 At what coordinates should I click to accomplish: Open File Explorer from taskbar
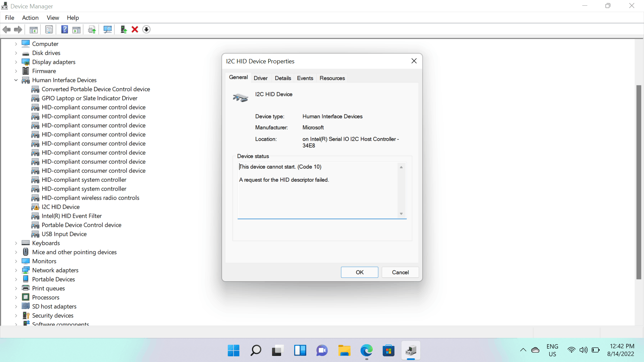tap(344, 351)
